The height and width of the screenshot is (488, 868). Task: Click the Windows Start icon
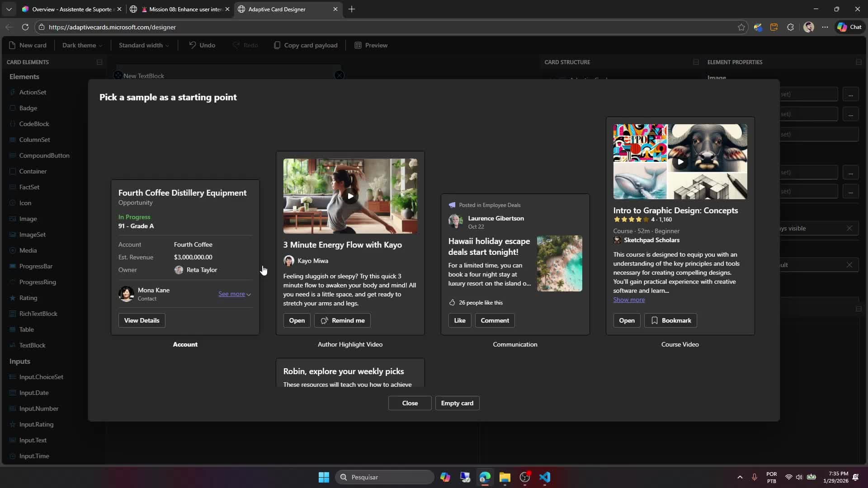pyautogui.click(x=324, y=477)
